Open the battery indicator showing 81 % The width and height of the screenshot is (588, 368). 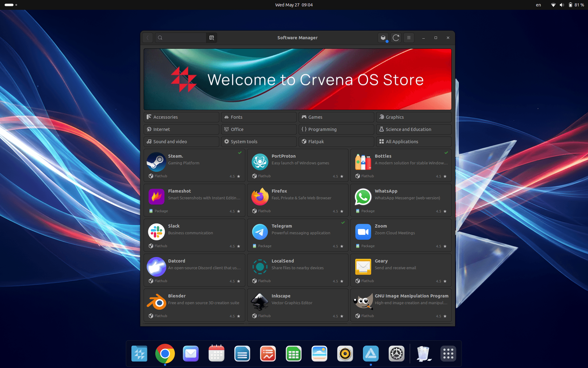tap(576, 5)
